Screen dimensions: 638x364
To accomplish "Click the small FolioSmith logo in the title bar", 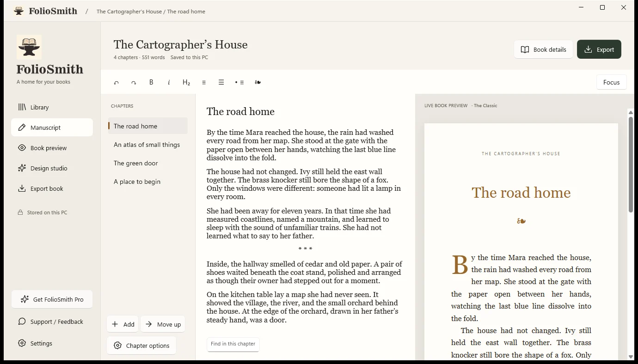I will pyautogui.click(x=18, y=11).
